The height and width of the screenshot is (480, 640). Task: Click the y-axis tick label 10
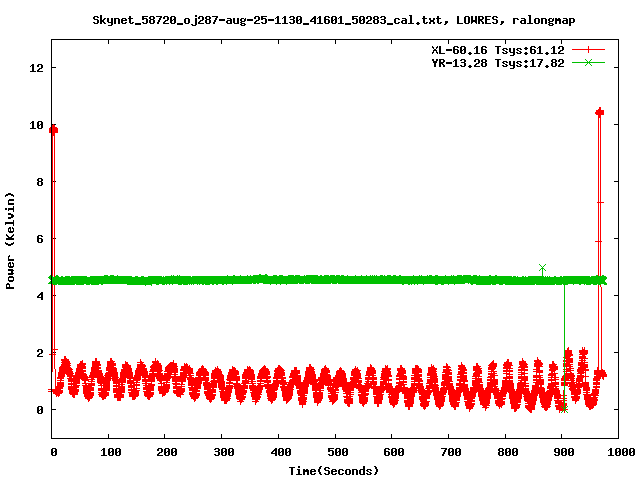point(37,125)
